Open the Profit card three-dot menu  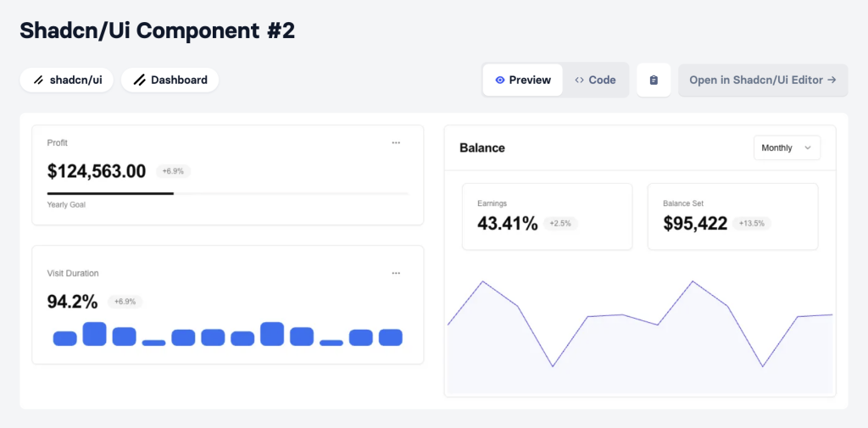click(396, 142)
